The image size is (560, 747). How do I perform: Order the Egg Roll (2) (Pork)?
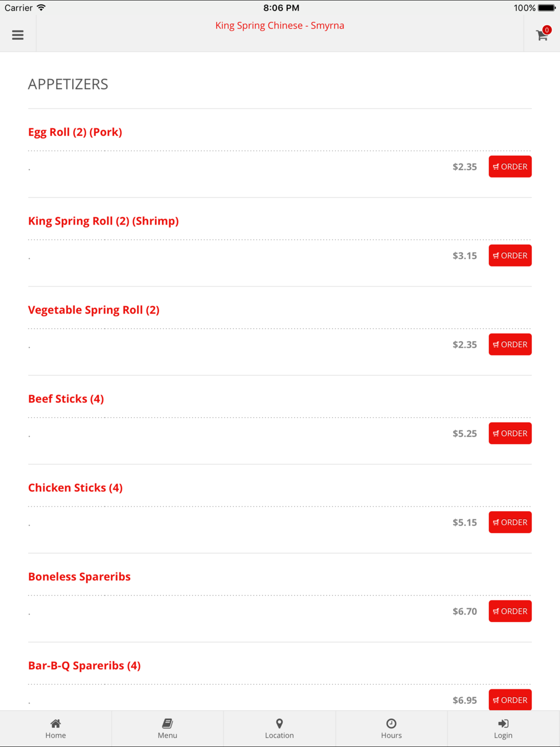[510, 166]
